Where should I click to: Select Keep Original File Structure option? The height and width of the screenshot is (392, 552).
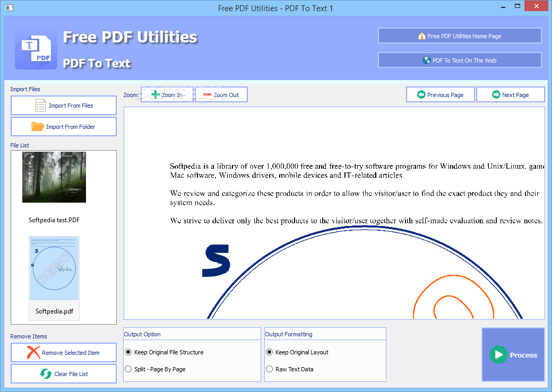tap(165, 352)
